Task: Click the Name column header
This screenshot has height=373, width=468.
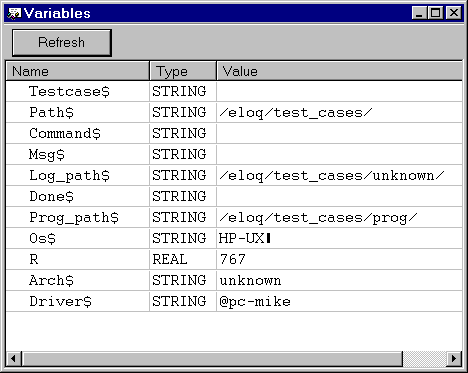Action: point(77,71)
